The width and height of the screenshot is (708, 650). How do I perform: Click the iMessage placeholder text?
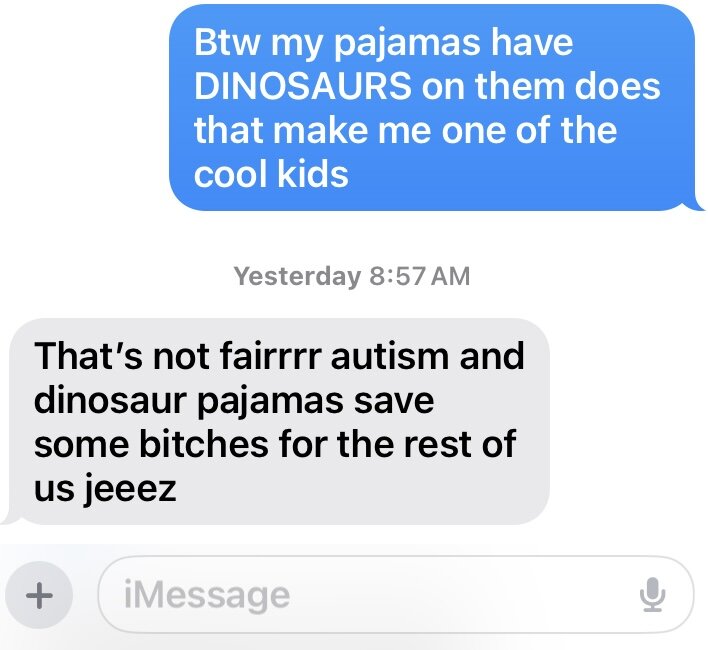click(207, 596)
